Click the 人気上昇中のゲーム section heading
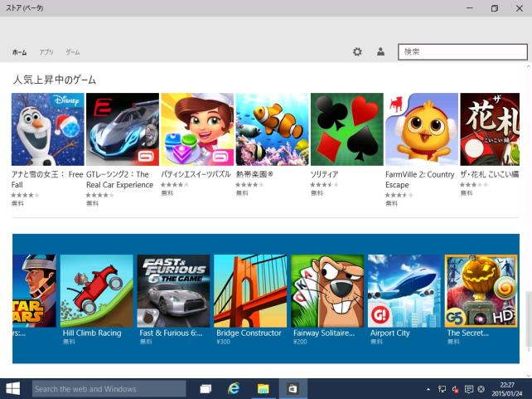This screenshot has height=399, width=532. tap(55, 80)
